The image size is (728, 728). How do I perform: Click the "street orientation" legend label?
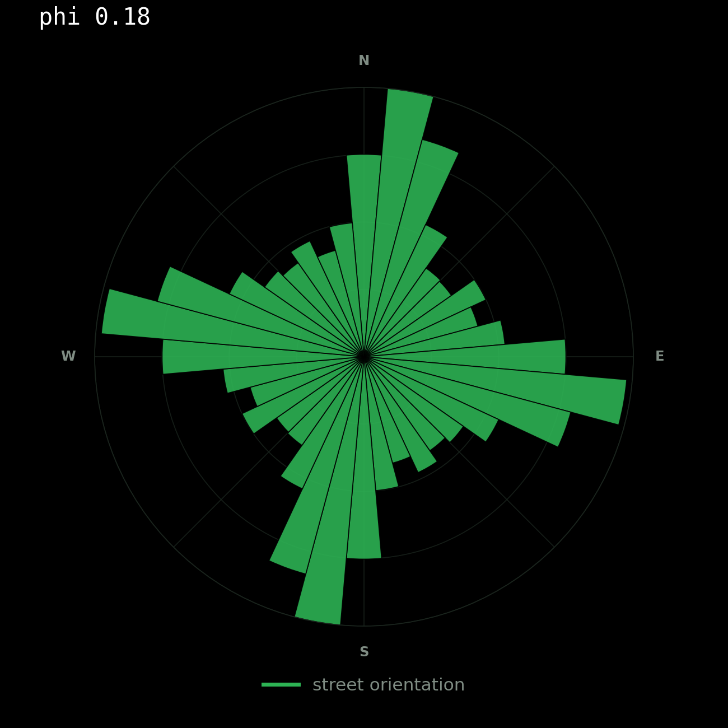tap(389, 685)
